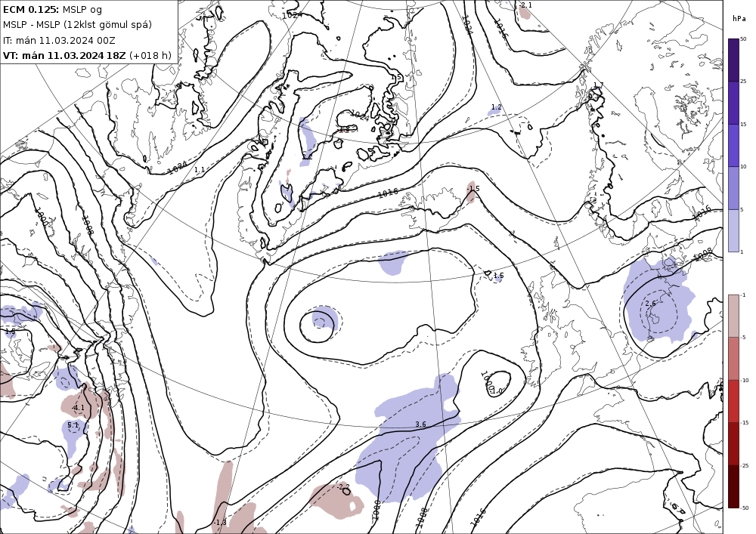Click the '-2.1' value at the top edge
The height and width of the screenshot is (534, 756).
pyautogui.click(x=525, y=5)
